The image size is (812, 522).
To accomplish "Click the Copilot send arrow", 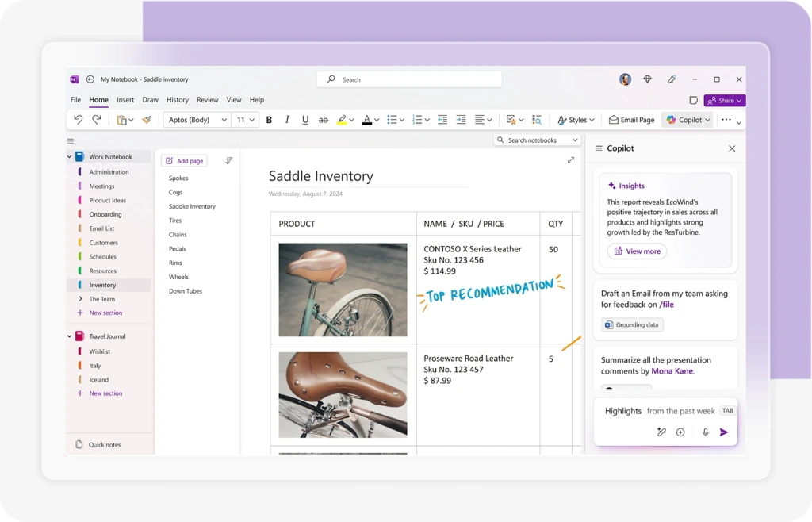I will [x=724, y=432].
